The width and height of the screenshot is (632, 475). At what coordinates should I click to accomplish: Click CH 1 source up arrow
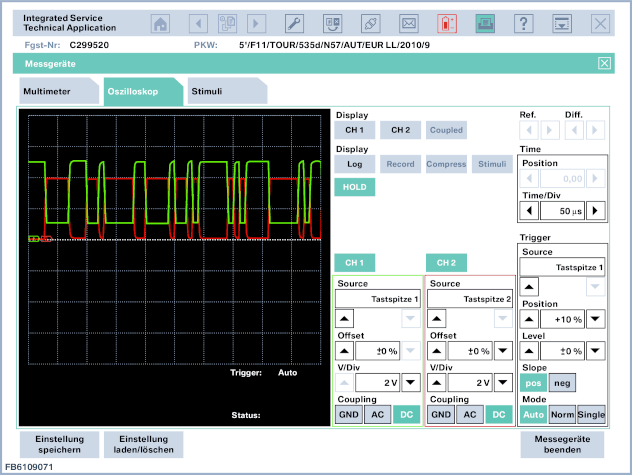tap(345, 319)
